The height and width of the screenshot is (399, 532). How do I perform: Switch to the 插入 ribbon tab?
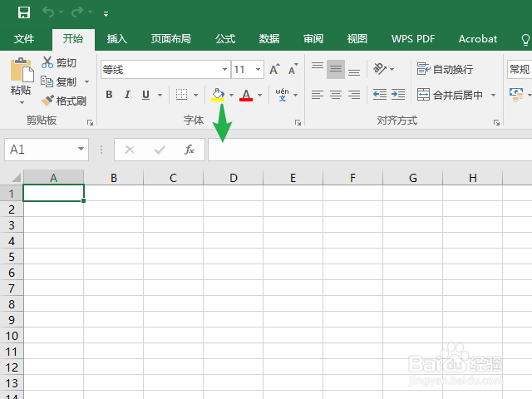(x=116, y=39)
